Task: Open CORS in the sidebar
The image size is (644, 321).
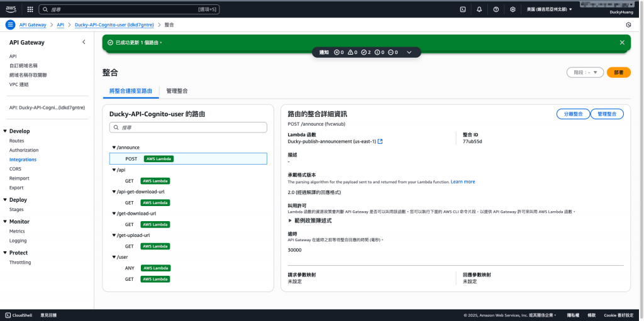Action: [15, 169]
